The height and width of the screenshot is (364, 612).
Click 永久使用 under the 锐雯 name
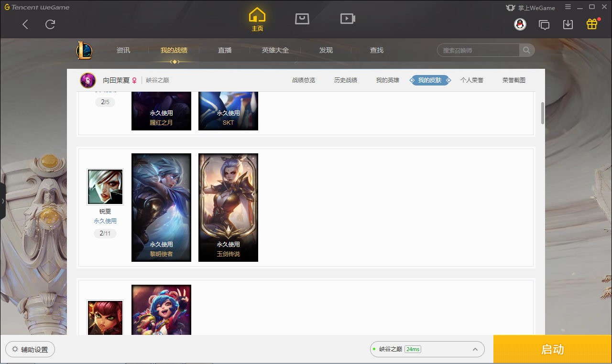point(105,221)
